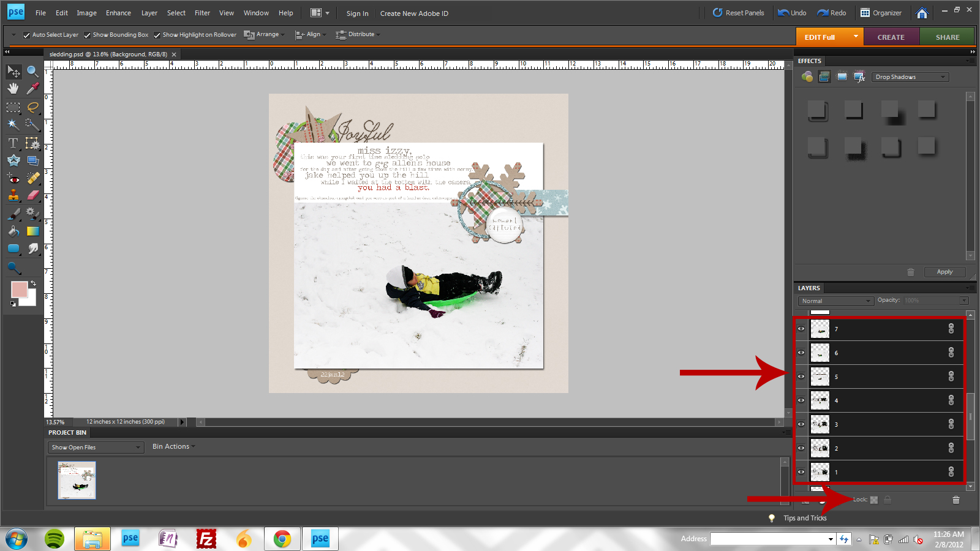Select the Rectangular Marquee tool
The width and height of the screenshot is (980, 551).
13,107
